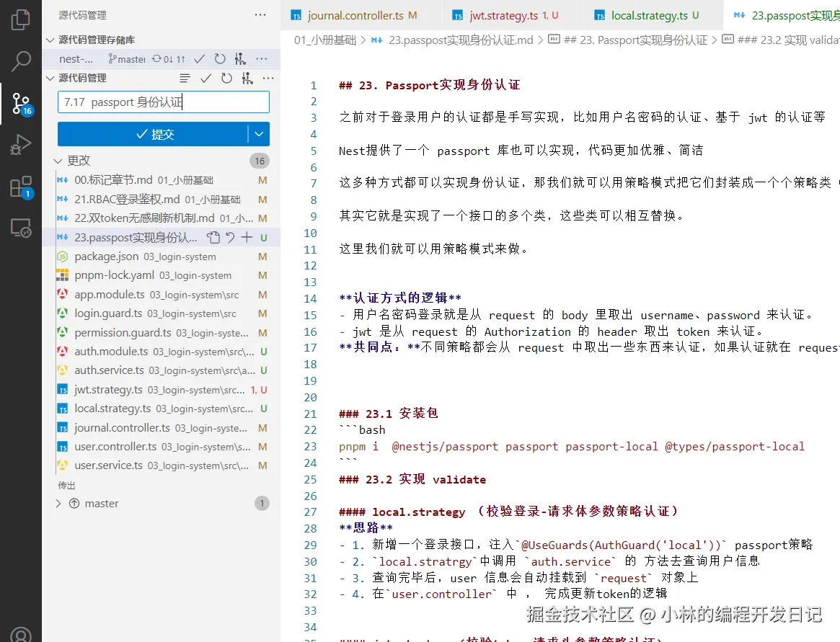Commit changes using the checkmark toolbar icon
The image size is (840, 642).
click(206, 78)
